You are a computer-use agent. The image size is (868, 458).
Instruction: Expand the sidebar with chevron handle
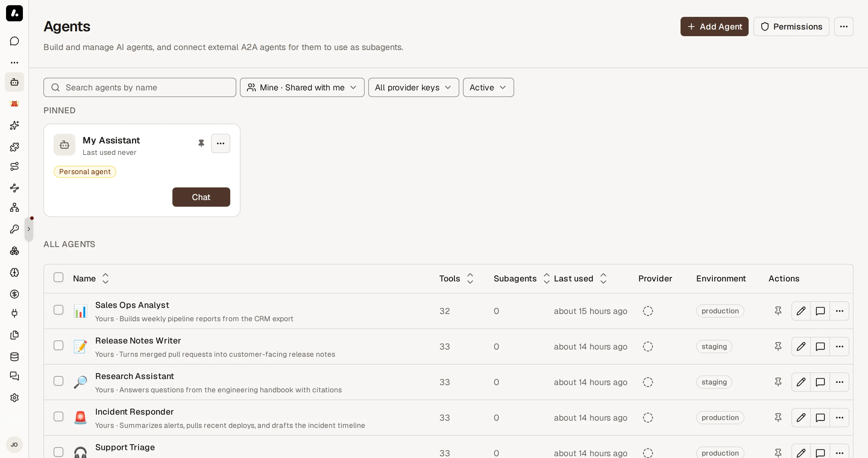[29, 229]
